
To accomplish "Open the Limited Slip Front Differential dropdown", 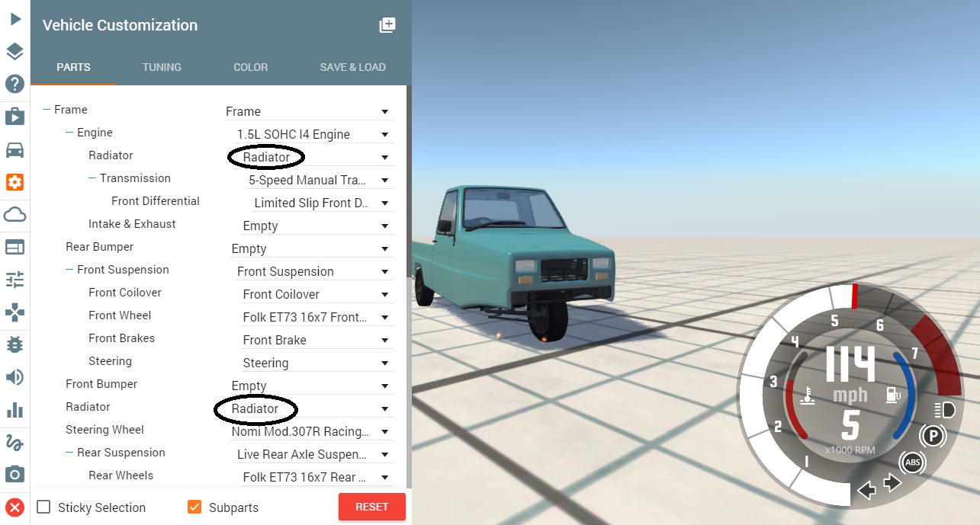I will (323, 203).
